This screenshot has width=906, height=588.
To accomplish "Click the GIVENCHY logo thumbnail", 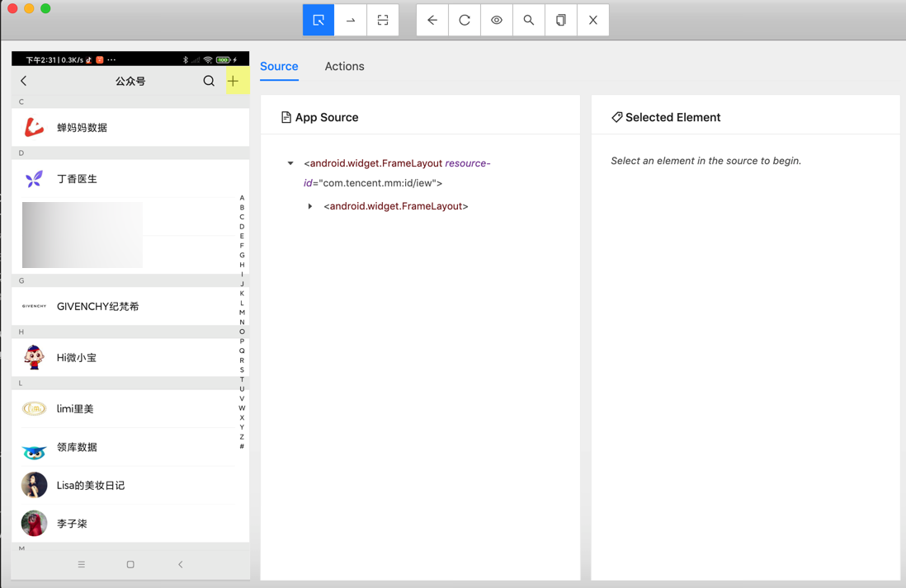I will pyautogui.click(x=34, y=306).
